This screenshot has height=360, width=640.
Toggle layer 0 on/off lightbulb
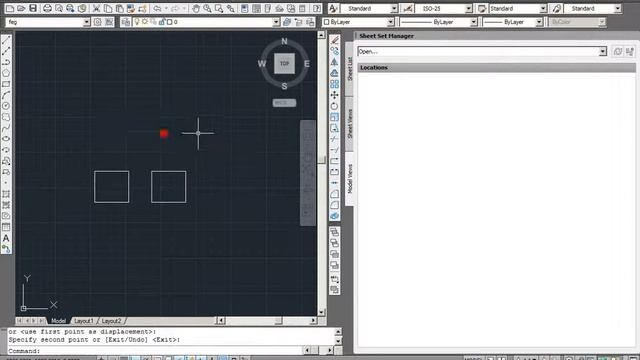coord(137,22)
